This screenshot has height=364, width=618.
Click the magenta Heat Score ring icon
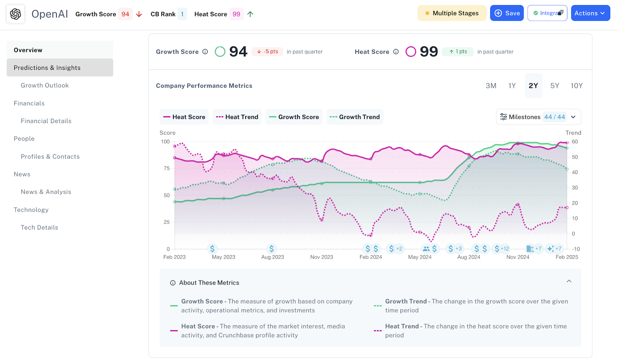[411, 52]
